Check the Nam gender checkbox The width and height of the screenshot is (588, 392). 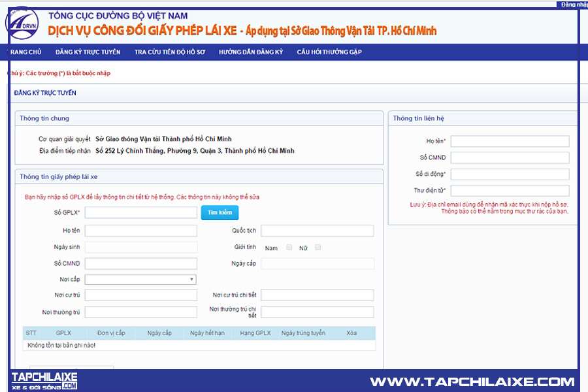(289, 247)
